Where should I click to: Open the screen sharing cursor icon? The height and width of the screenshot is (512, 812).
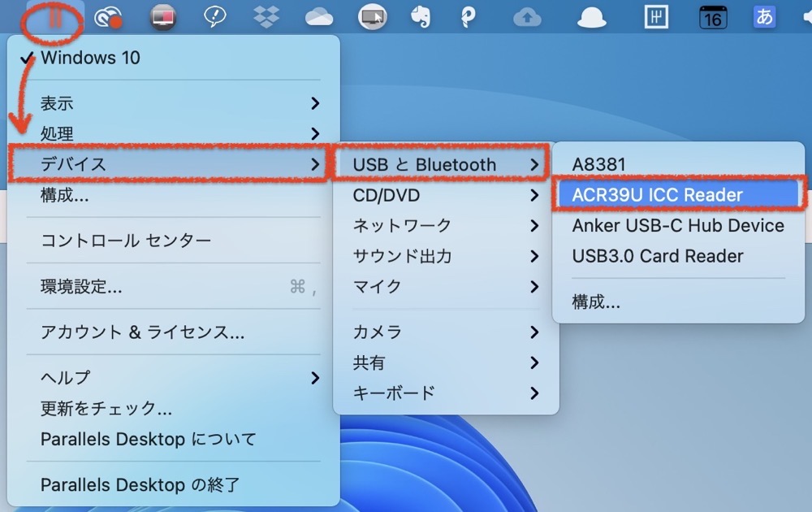[x=373, y=17]
